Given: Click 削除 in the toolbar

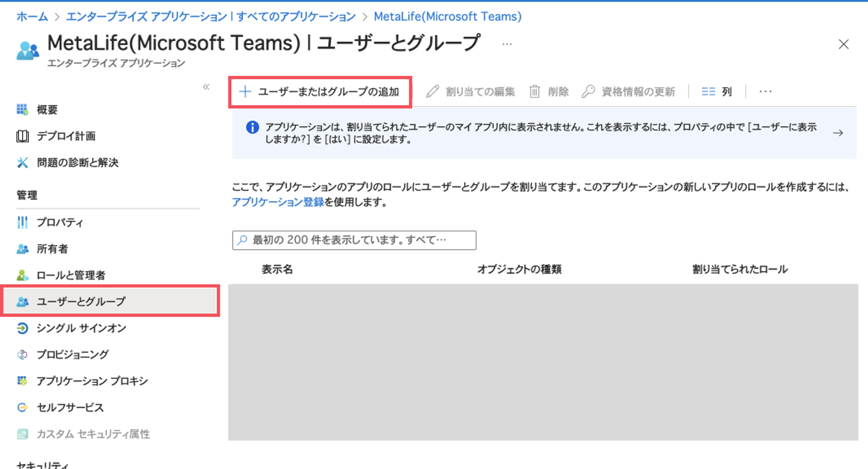Looking at the screenshot, I should (x=549, y=92).
